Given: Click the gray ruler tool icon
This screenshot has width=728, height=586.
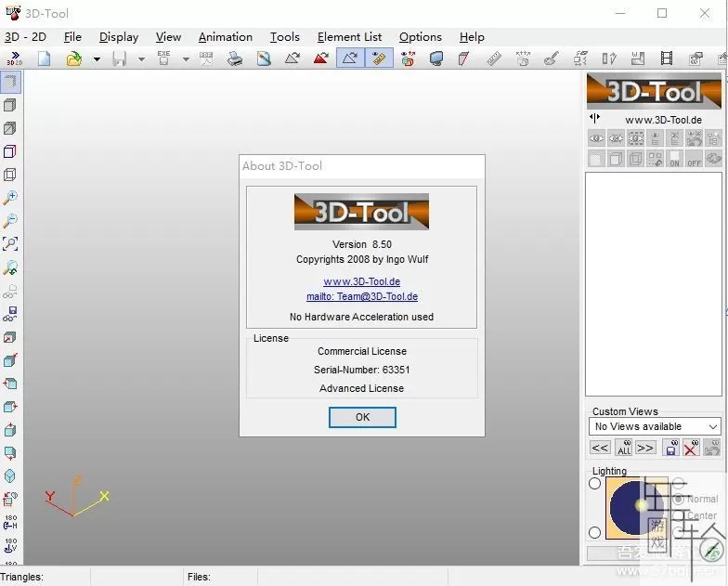Looking at the screenshot, I should coord(494,59).
